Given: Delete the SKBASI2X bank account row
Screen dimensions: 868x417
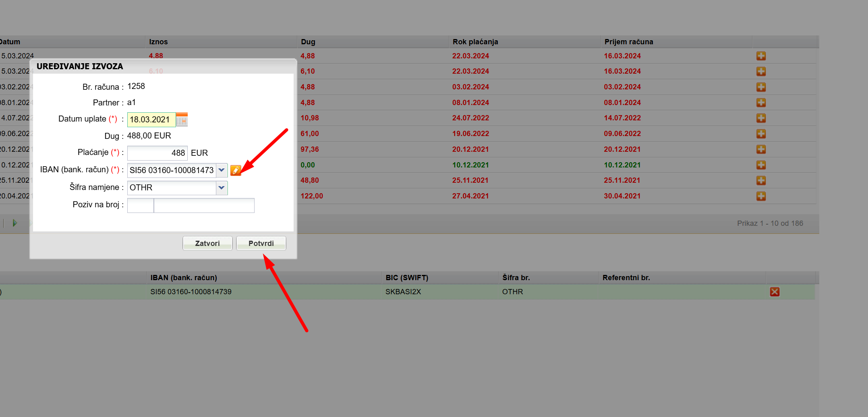Looking at the screenshot, I should point(775,292).
